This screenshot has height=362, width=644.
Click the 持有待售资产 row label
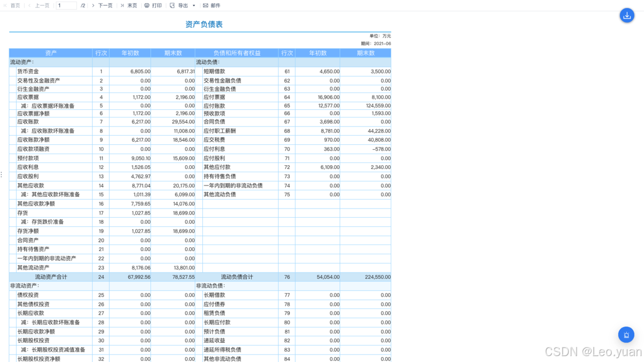(33, 249)
